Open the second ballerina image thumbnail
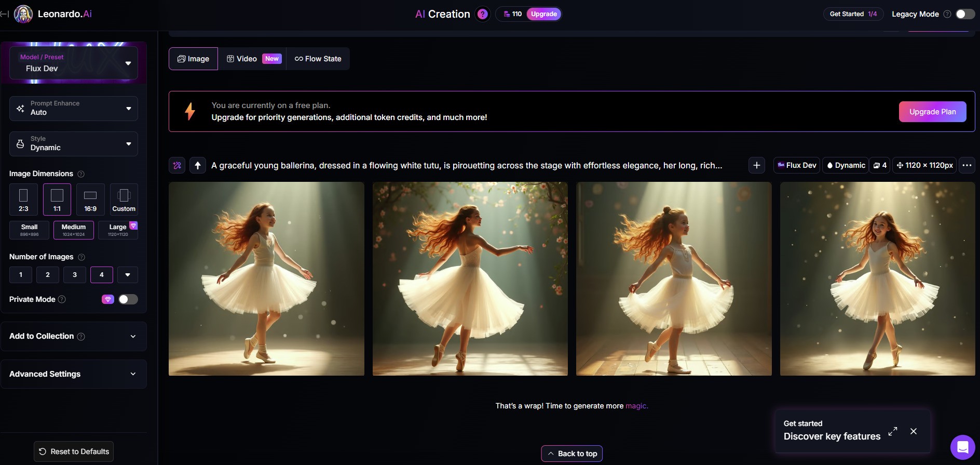 click(470, 278)
